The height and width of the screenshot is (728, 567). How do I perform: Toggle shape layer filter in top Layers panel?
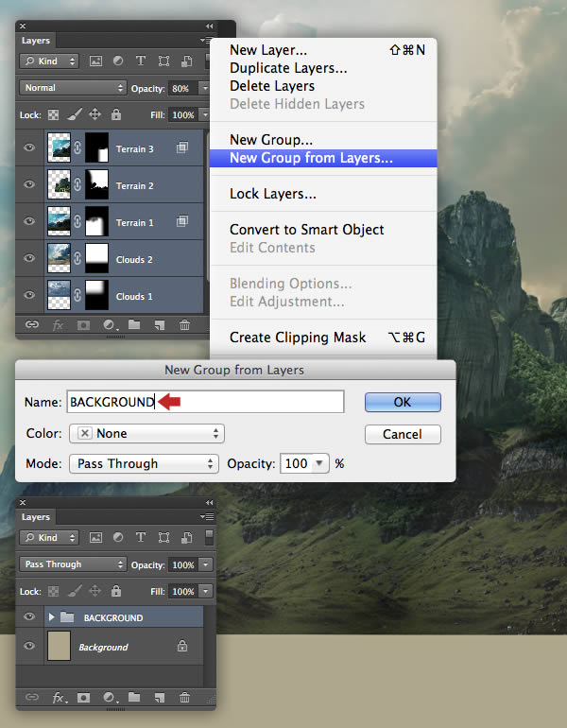click(163, 61)
